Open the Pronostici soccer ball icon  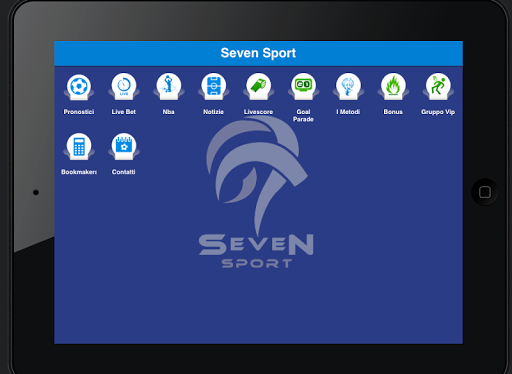tap(79, 87)
